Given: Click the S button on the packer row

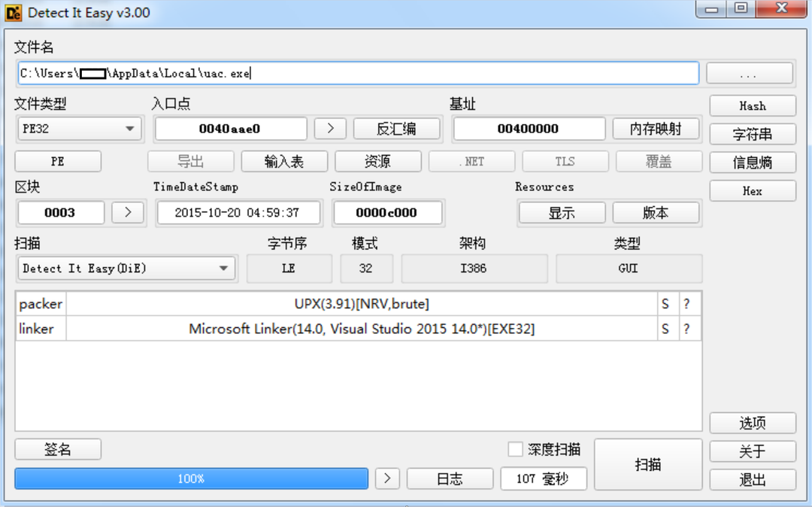Looking at the screenshot, I should coord(668,304).
